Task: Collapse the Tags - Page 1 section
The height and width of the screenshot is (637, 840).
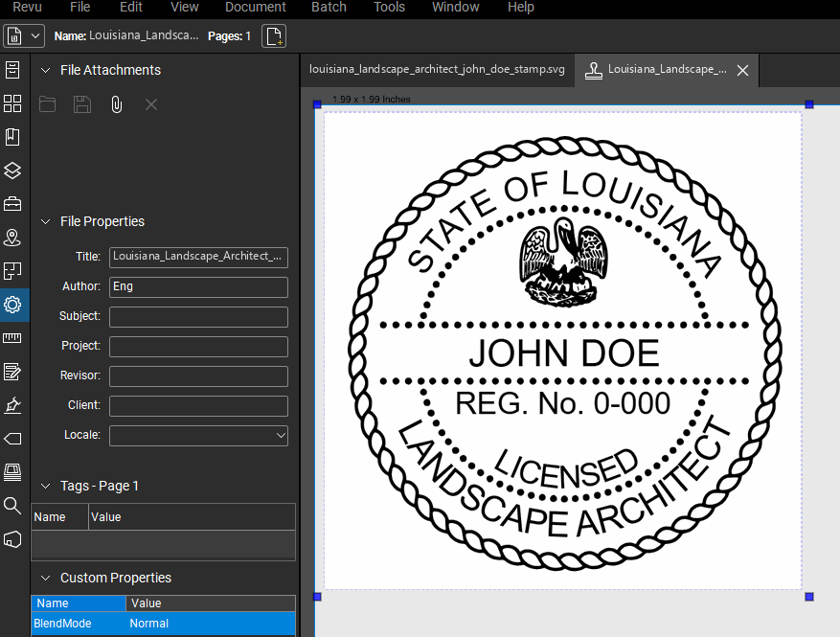Action: pos(46,486)
